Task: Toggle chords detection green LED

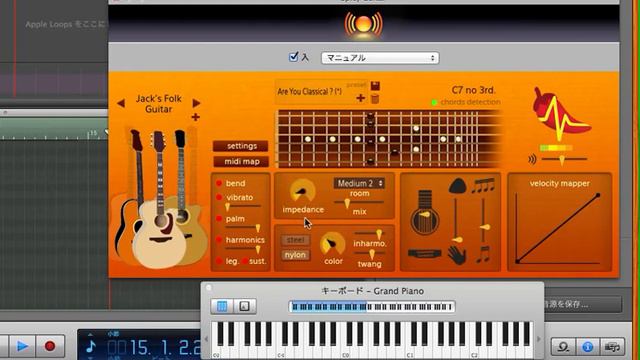Action: [434, 102]
